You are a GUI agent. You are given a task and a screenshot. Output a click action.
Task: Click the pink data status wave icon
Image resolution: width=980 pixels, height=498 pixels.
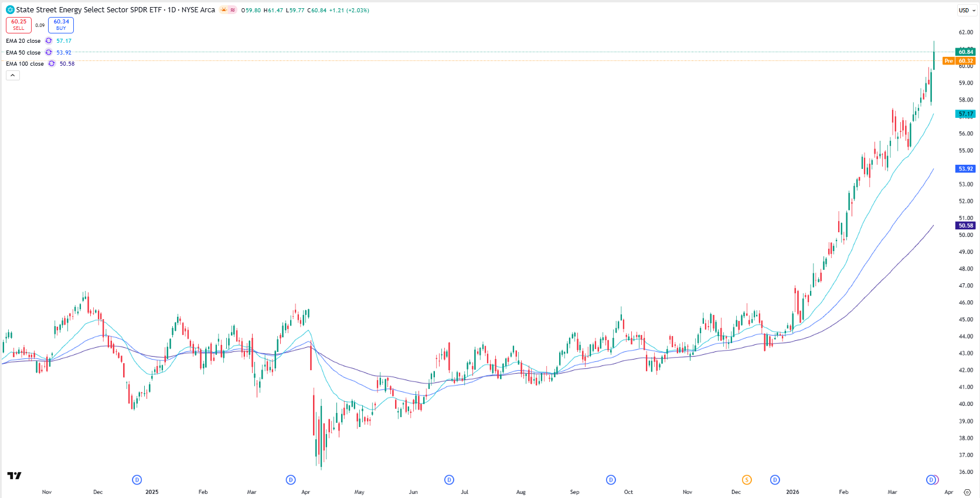tap(233, 10)
